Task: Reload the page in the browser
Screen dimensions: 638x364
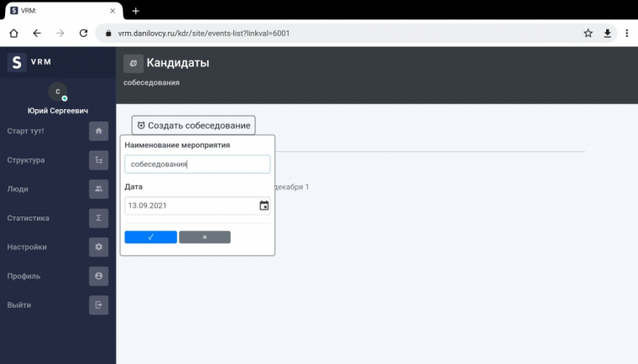Action: 83,33
